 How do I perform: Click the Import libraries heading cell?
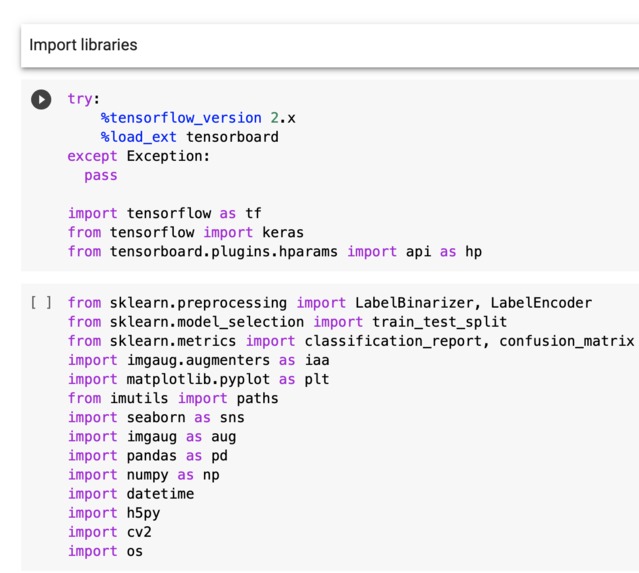(330, 45)
